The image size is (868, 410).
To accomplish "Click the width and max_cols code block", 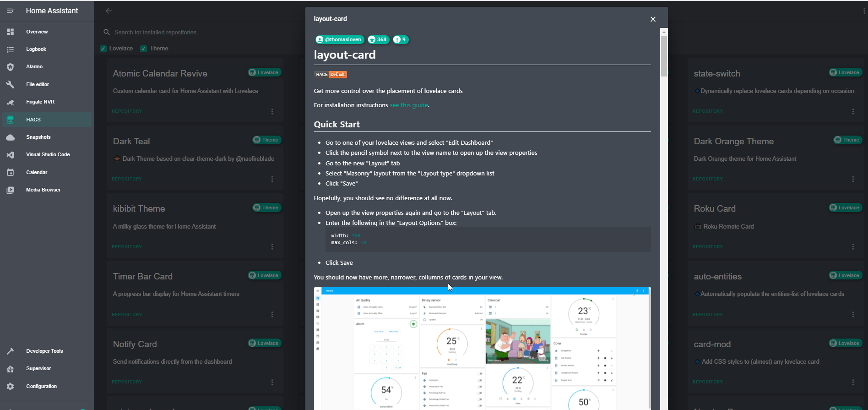I will point(488,239).
